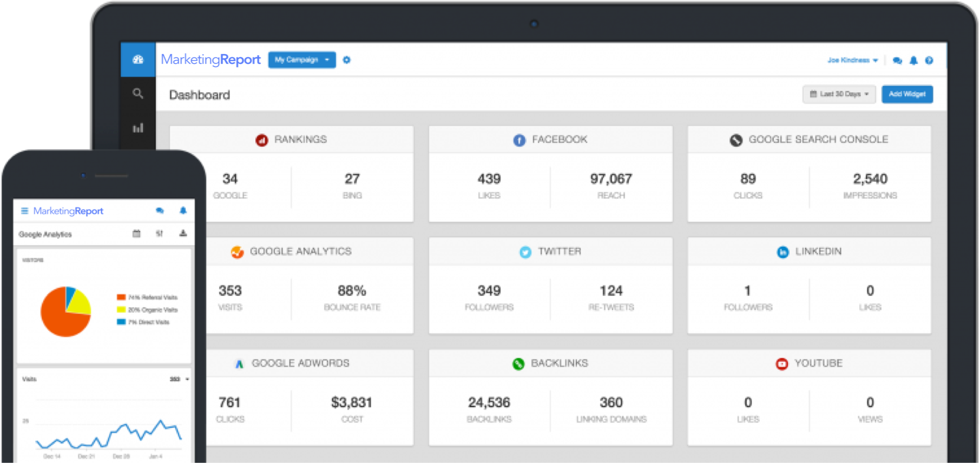Viewport: 980px width, 463px height.
Task: Select the TWITTER widget title
Action: click(x=560, y=252)
